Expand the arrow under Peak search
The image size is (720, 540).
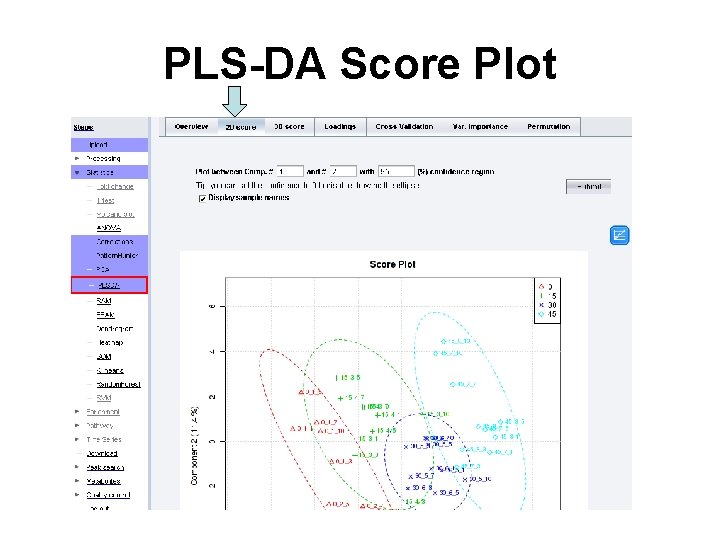click(77, 481)
